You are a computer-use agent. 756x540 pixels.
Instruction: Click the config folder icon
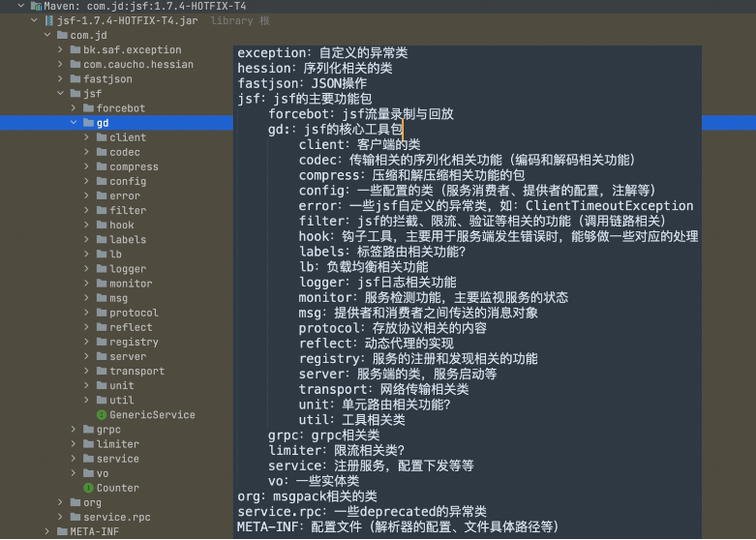pyautogui.click(x=102, y=181)
